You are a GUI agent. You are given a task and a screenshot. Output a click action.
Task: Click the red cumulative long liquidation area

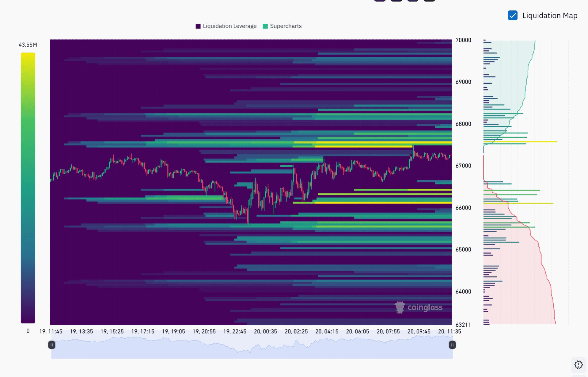click(x=521, y=276)
